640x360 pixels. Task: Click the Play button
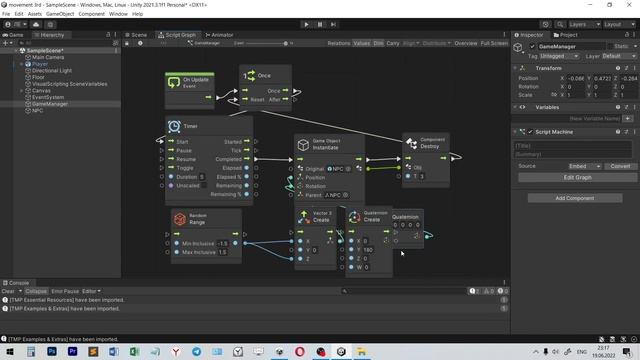[306, 24]
